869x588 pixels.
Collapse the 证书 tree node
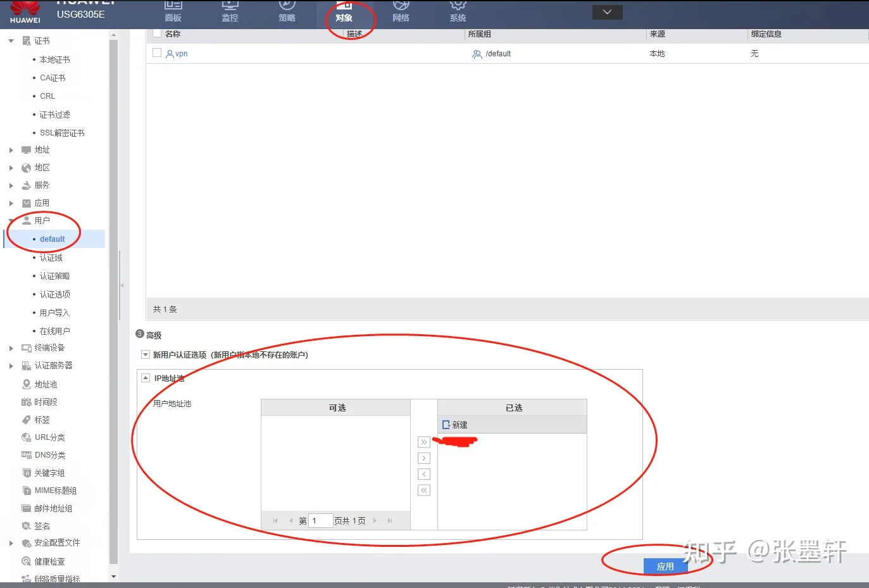(x=11, y=41)
